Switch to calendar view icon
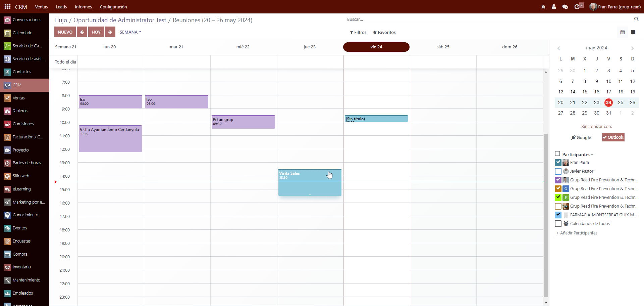644x306 pixels. [623, 32]
